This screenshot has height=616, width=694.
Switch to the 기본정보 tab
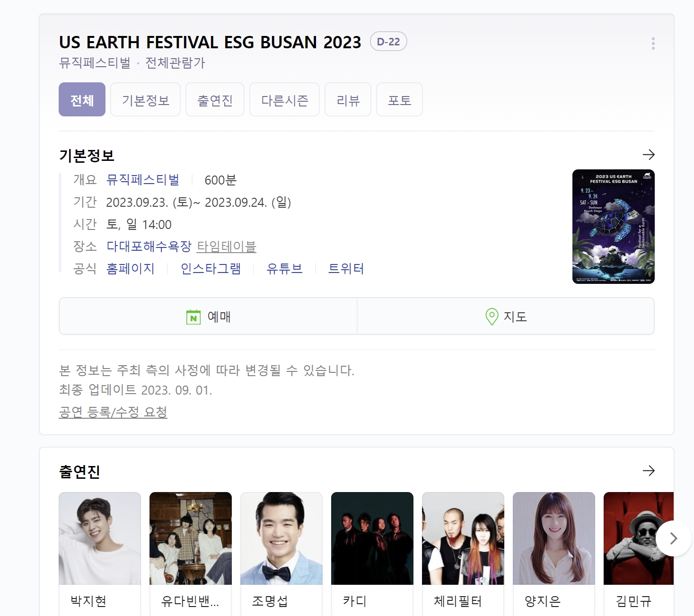coord(145,99)
